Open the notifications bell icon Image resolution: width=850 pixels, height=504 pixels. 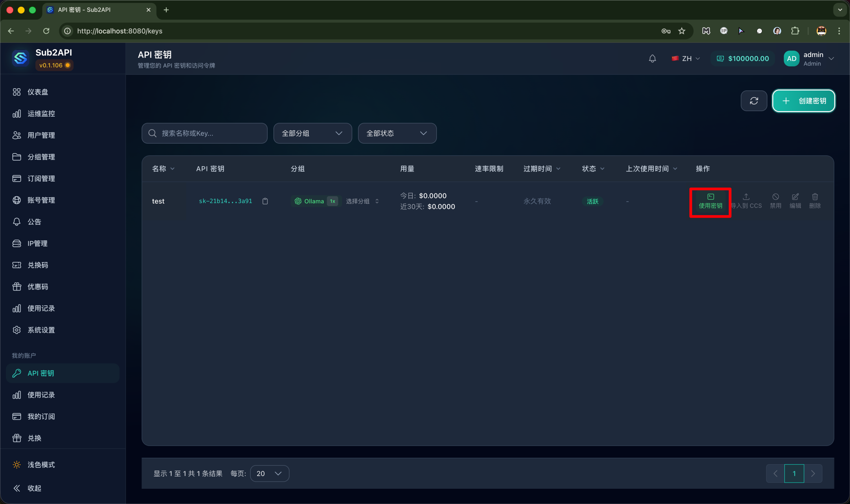[x=652, y=59]
